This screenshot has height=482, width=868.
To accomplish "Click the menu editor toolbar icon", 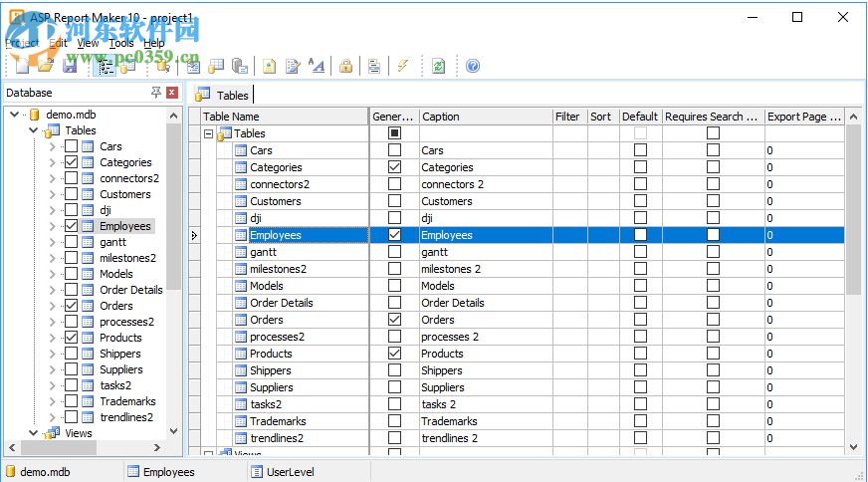I will tap(374, 66).
